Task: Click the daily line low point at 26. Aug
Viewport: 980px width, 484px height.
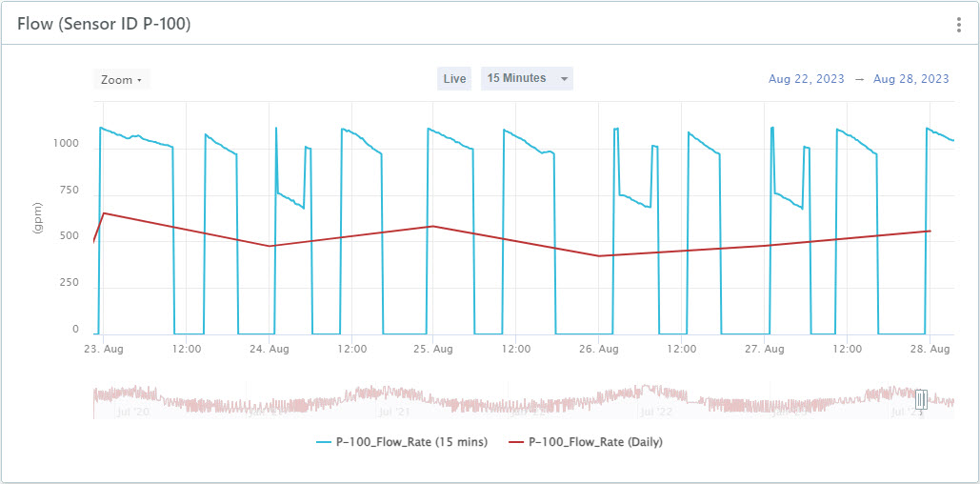Action: [x=599, y=255]
